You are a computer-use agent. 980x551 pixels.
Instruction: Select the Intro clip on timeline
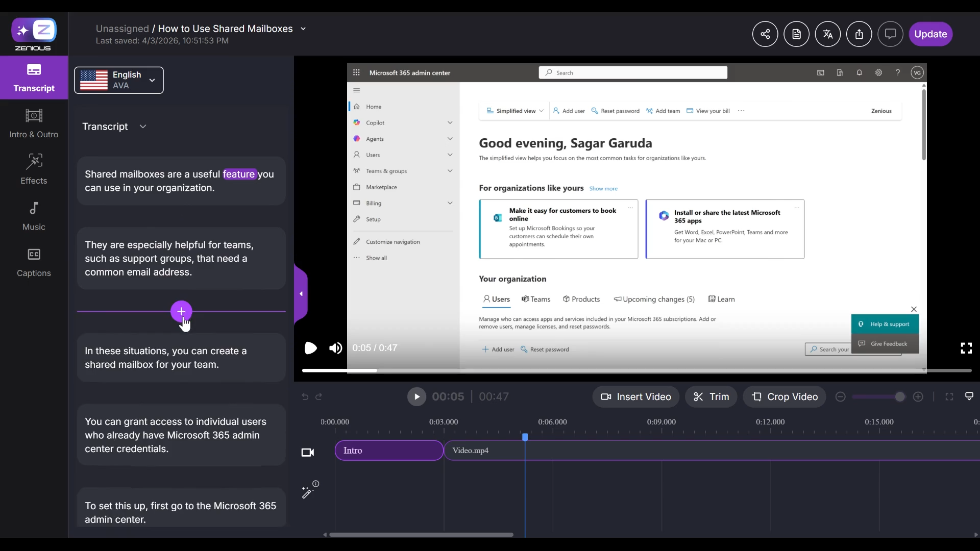(x=389, y=450)
